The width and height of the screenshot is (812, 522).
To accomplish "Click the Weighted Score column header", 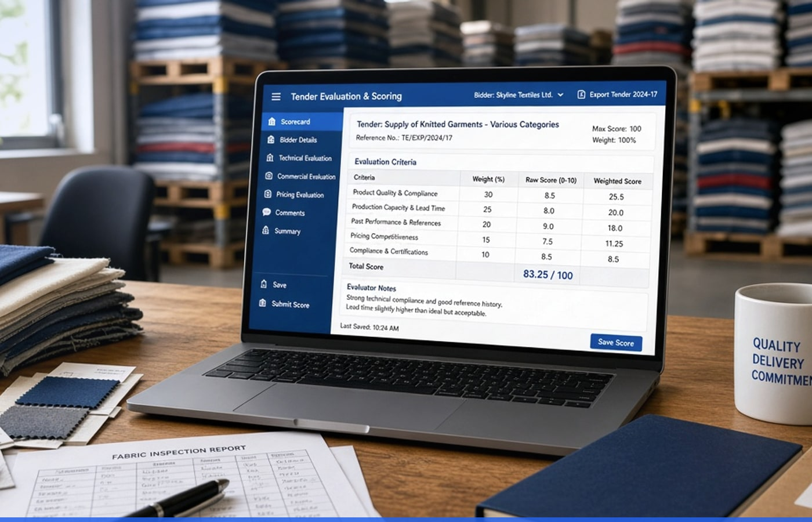I will click(617, 181).
